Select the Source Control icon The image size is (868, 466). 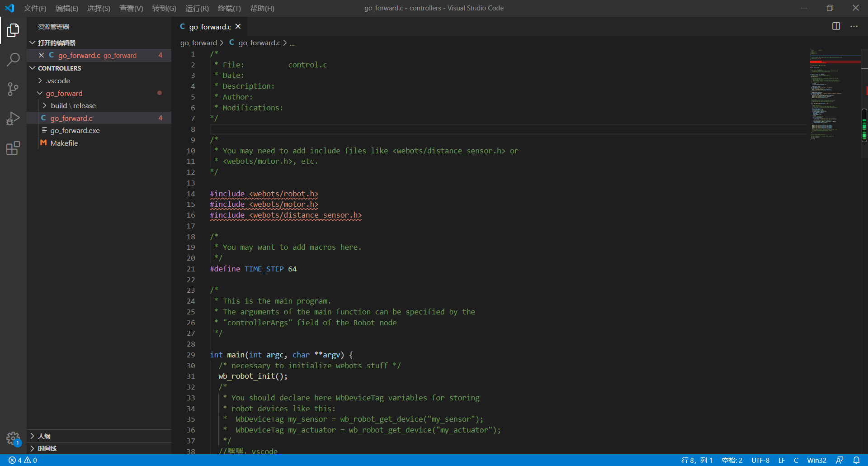tap(13, 89)
